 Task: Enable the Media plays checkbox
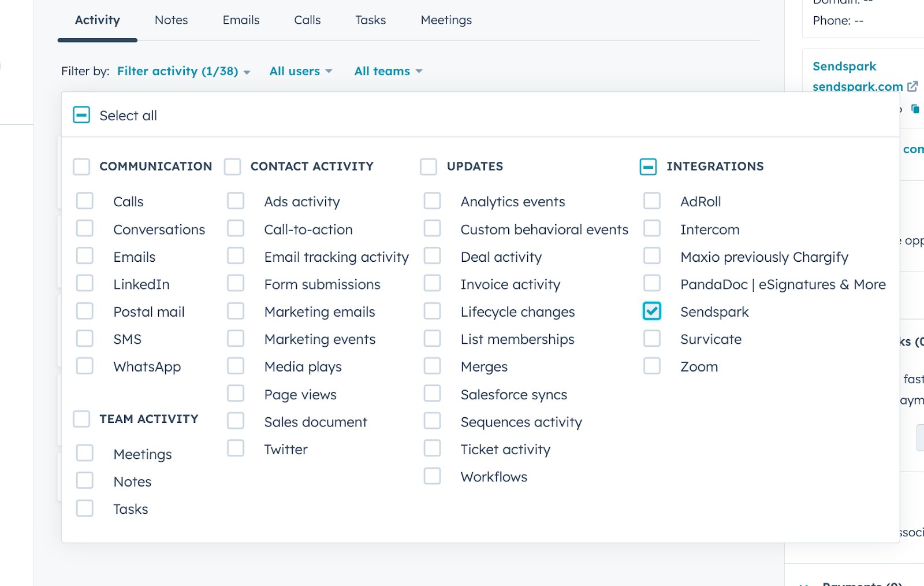pyautogui.click(x=236, y=366)
